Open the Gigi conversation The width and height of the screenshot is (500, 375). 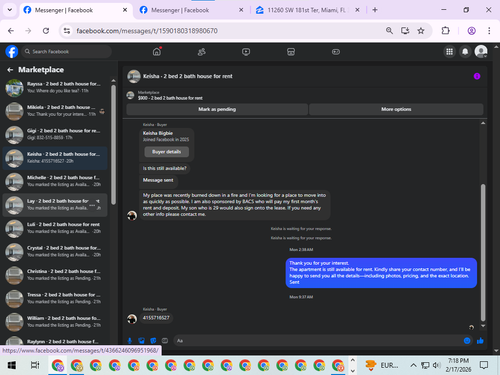coord(55,134)
